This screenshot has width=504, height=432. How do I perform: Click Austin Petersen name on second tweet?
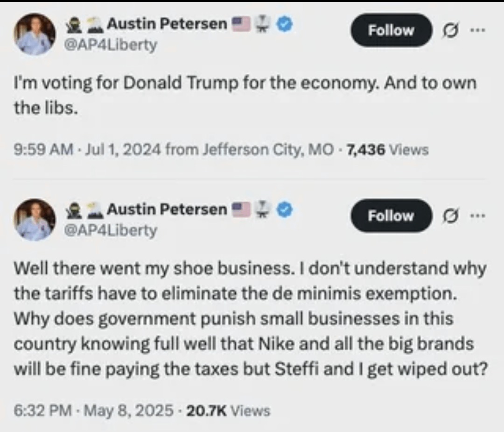pyautogui.click(x=167, y=210)
